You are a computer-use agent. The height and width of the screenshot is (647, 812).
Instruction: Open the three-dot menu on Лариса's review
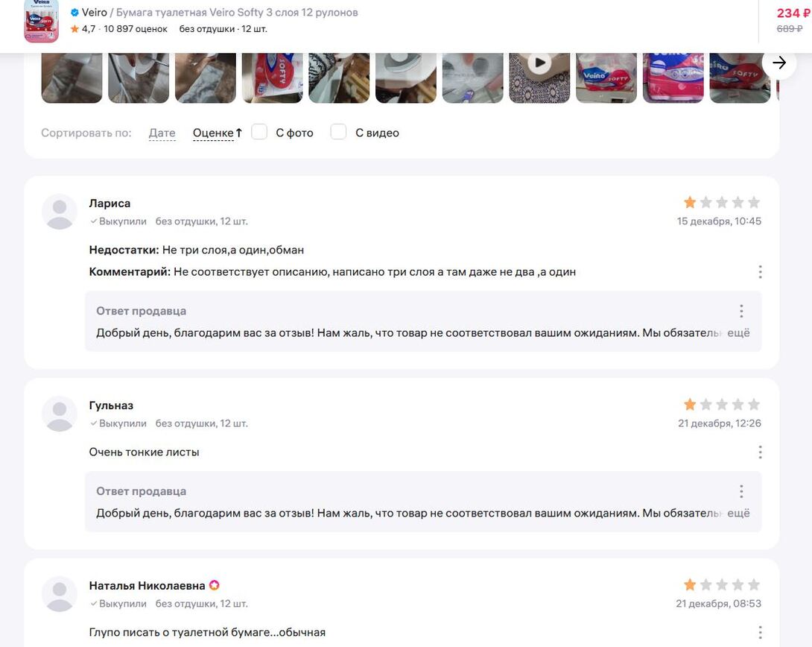pos(760,272)
